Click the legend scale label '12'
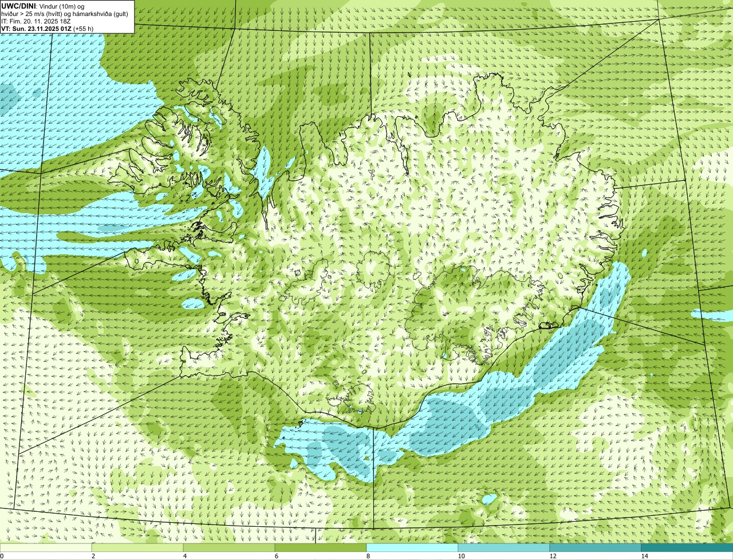Viewport: 733px width, 560px height. coord(553,556)
